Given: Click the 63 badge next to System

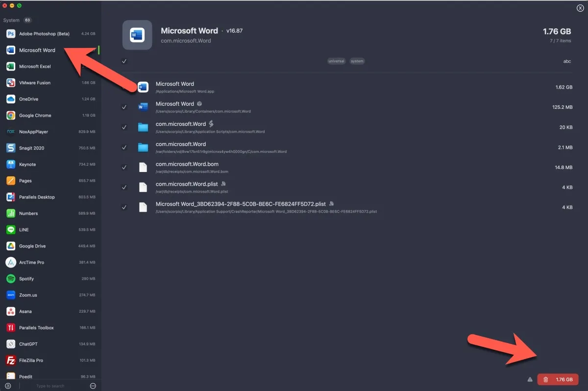Looking at the screenshot, I should click(27, 20).
